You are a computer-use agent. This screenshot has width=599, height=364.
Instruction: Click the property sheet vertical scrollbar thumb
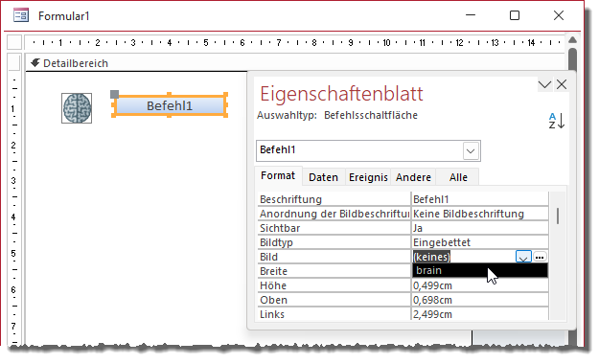[558, 216]
